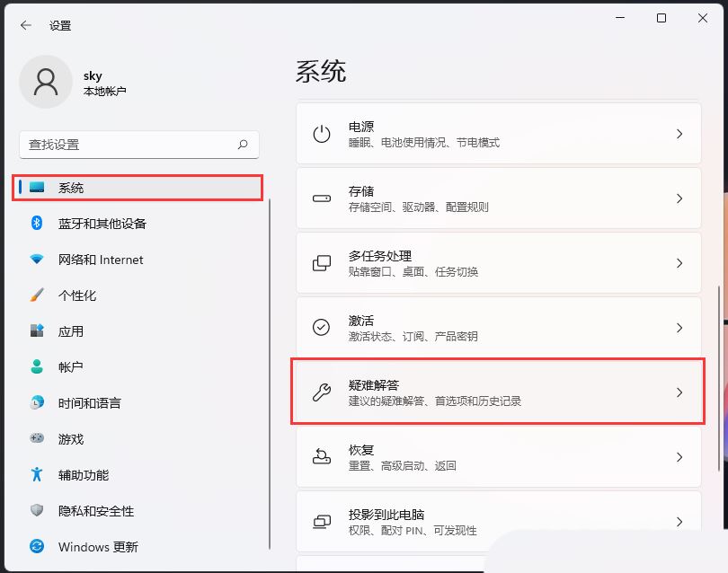Screen dimensions: 728x573
Task: Click the accessibility figure icon
Action: (x=37, y=474)
